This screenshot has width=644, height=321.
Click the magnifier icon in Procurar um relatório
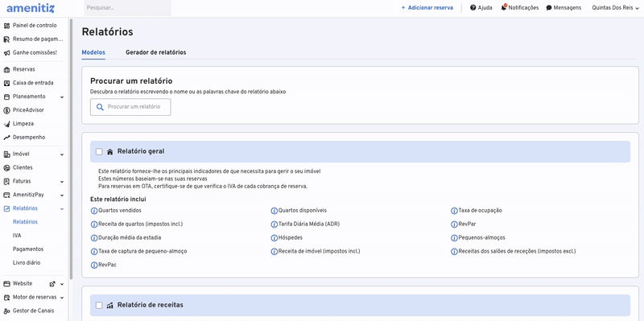(100, 107)
